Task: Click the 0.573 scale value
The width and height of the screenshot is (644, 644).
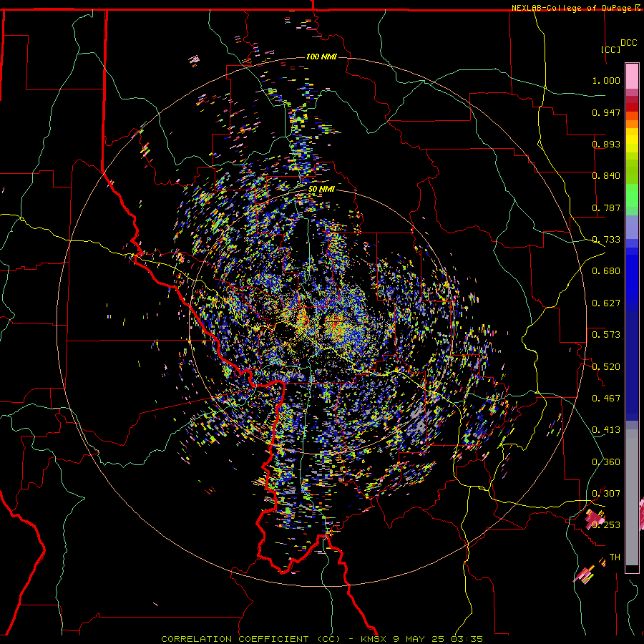Action: pos(606,335)
